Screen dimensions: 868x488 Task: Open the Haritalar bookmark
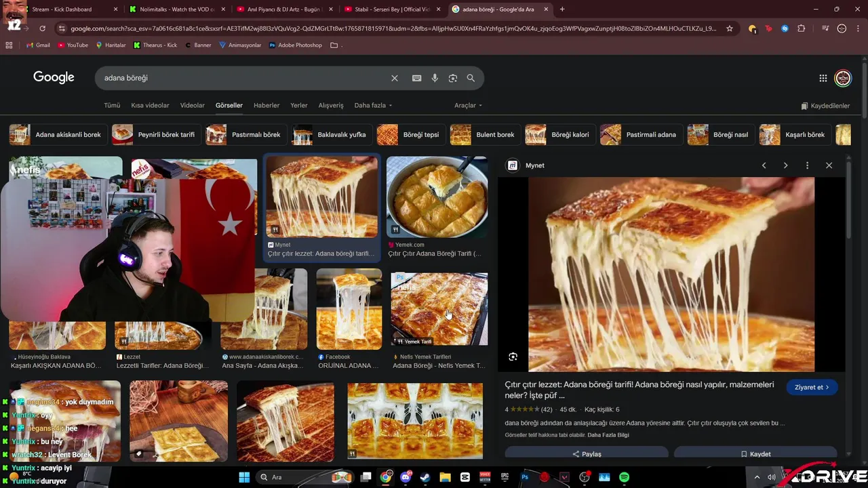click(x=111, y=45)
